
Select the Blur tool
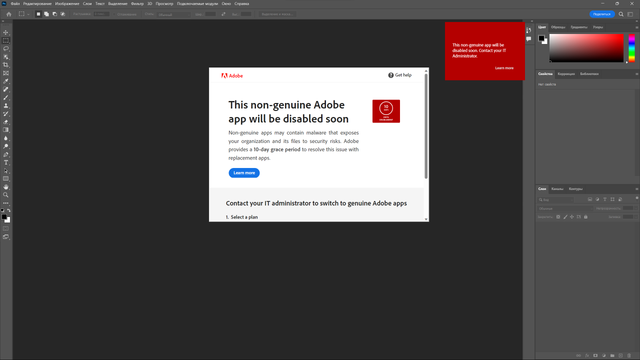tap(6, 138)
